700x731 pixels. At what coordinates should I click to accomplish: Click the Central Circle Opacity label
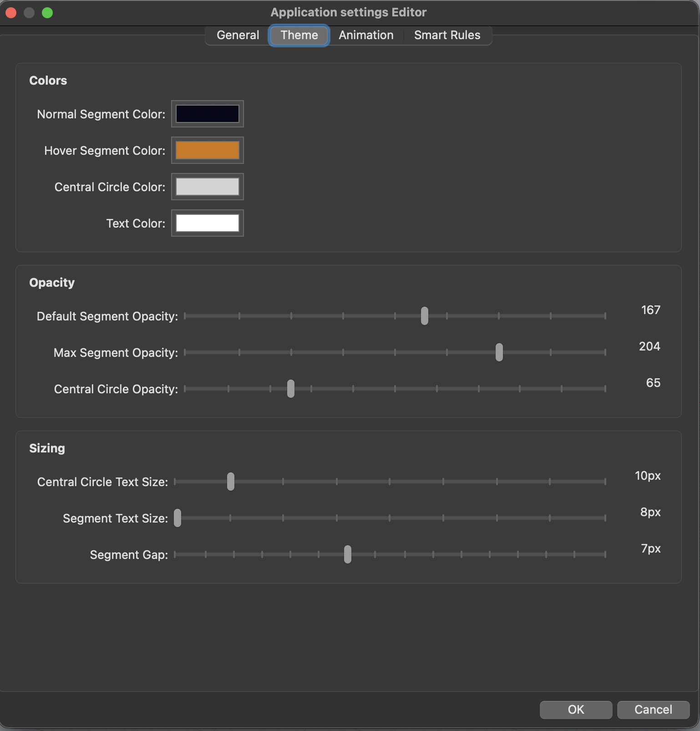116,389
